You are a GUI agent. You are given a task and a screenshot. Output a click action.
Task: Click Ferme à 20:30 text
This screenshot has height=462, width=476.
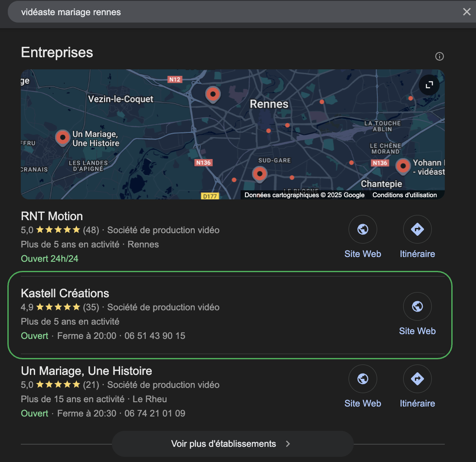[x=87, y=413]
